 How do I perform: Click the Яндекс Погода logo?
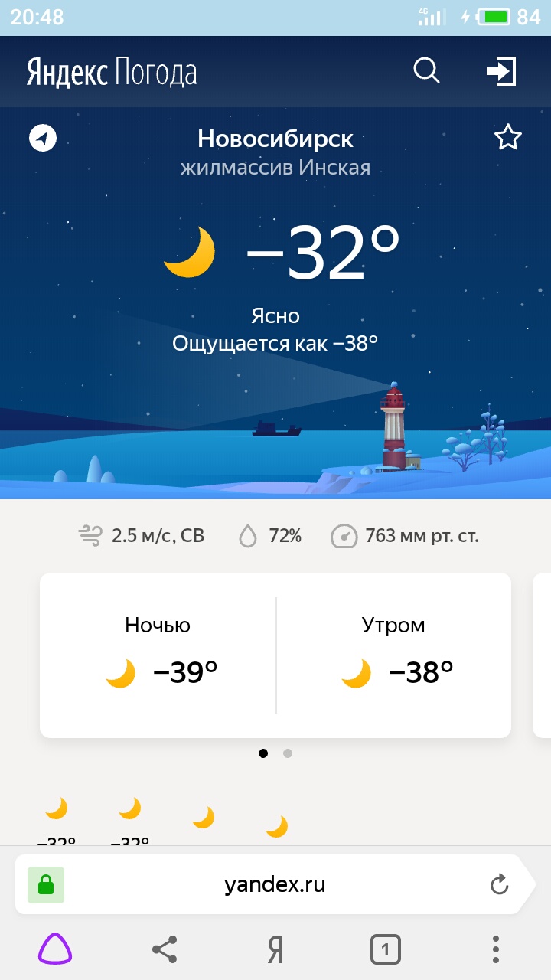pos(112,72)
